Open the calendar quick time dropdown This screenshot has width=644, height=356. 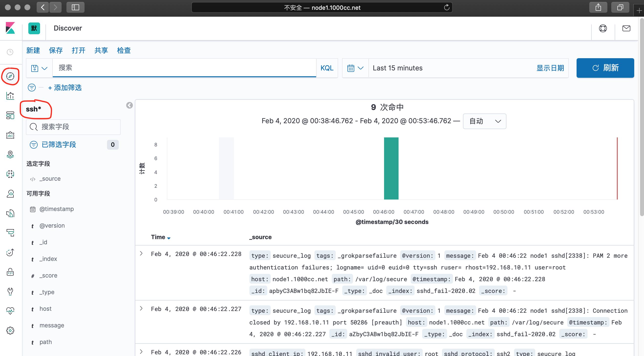pyautogui.click(x=355, y=68)
